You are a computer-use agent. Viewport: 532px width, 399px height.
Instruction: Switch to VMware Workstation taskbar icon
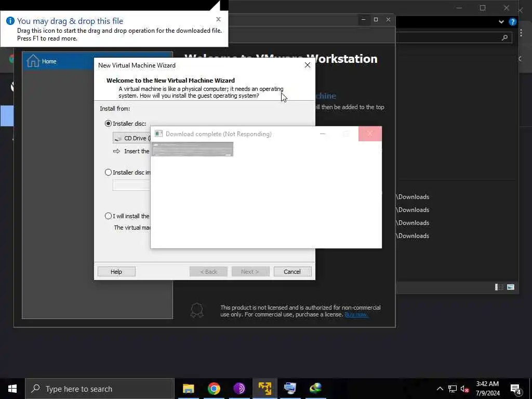click(264, 389)
